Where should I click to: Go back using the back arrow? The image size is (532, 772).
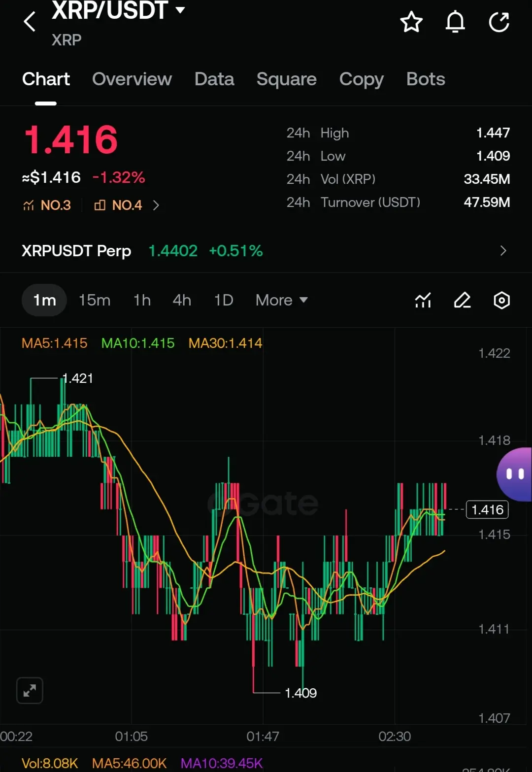[x=30, y=22]
